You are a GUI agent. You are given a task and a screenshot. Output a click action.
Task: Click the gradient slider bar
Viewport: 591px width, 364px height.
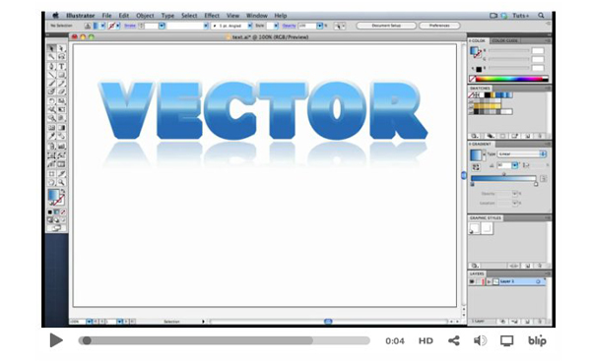point(503,178)
